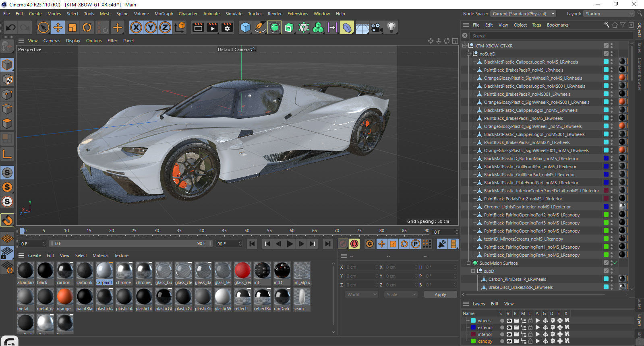Image resolution: width=644 pixels, height=346 pixels.
Task: Toggle interior layer visibility eye
Action: tap(509, 334)
